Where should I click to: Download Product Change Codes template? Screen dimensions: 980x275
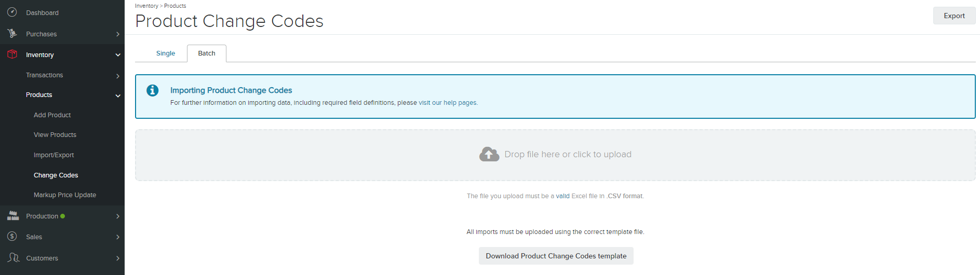(556, 256)
